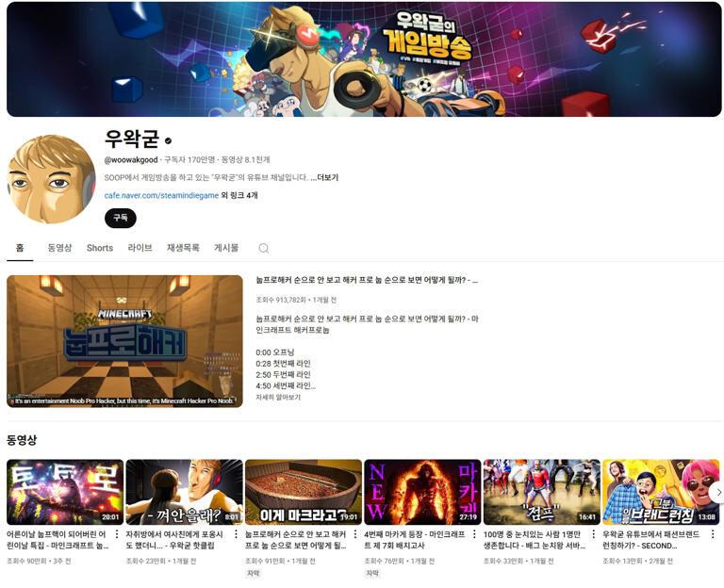Jump to 0:00 오프닝 timestamp
Viewport: 724px width, 588px height.
[x=274, y=352]
